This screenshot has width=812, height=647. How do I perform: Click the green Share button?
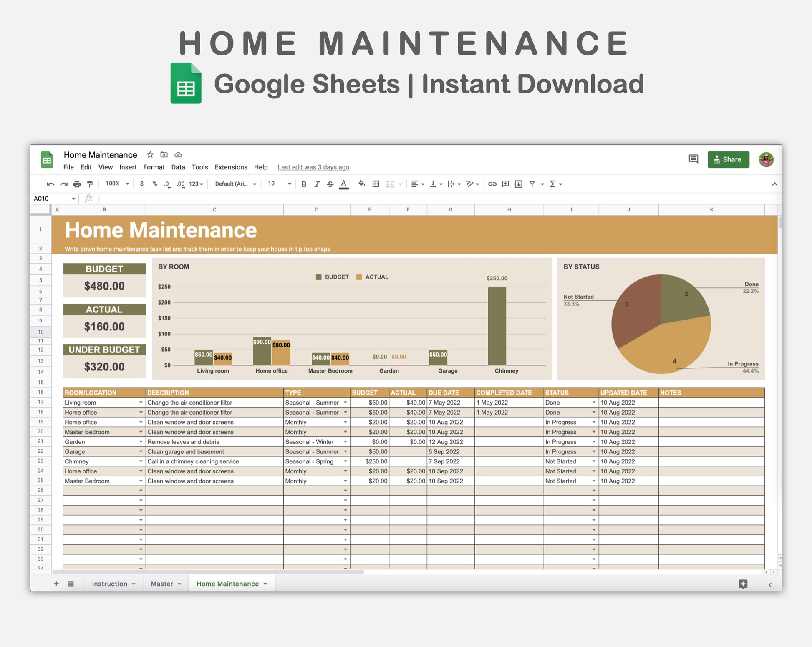click(728, 159)
